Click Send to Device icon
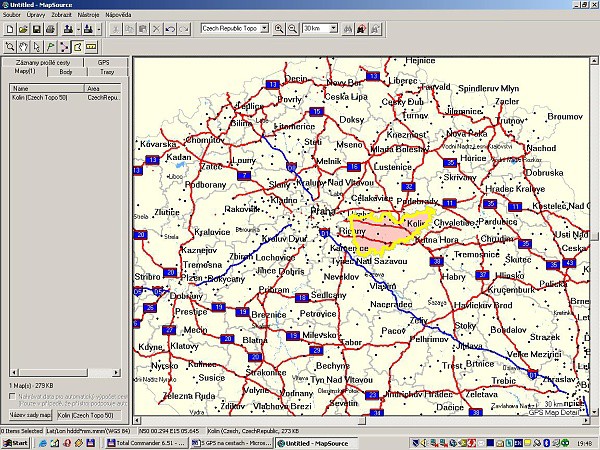 68,29
